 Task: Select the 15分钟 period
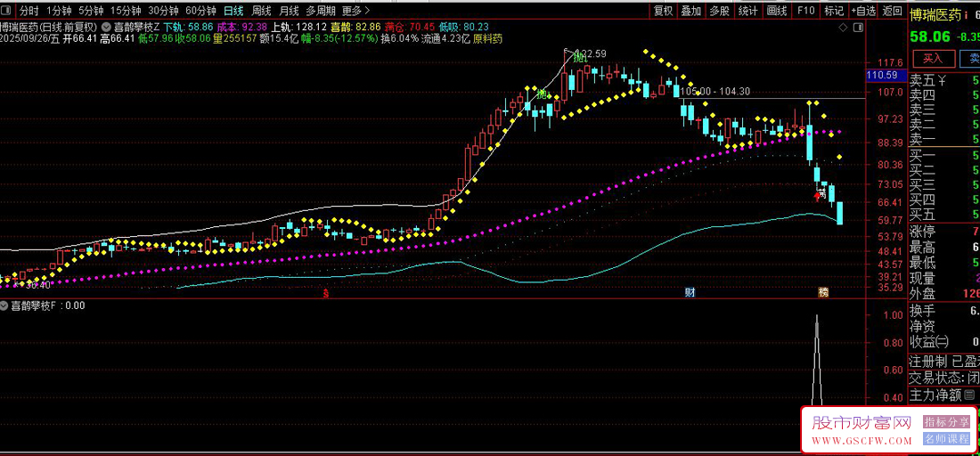[x=126, y=11]
